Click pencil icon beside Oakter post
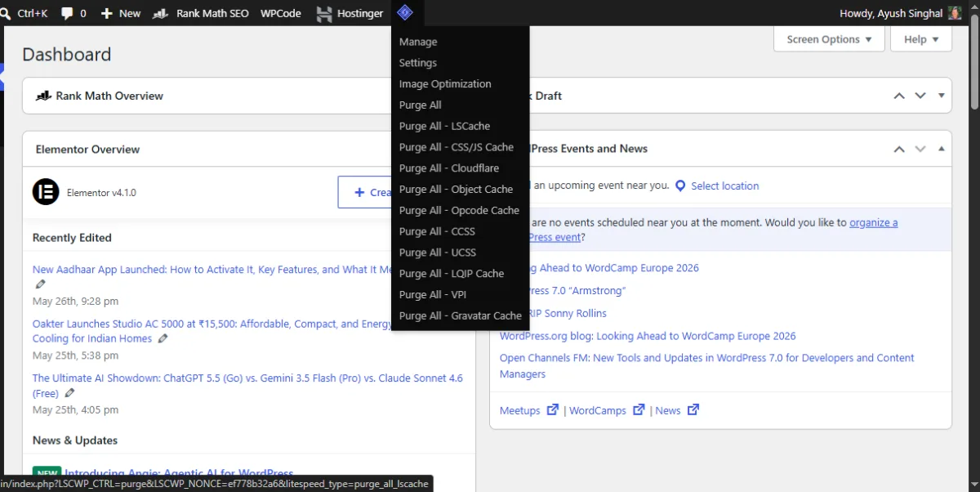Viewport: 980px width, 492px height. 163,338
